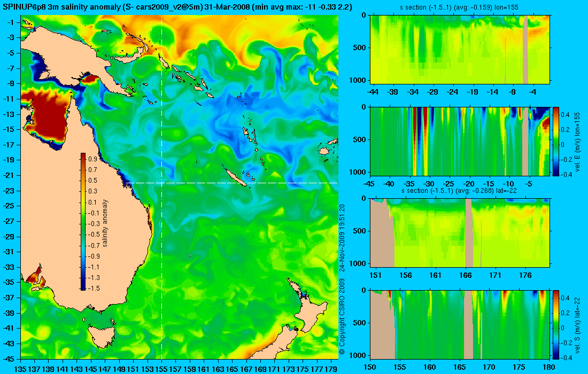Click the red-blue velocity stripes in vel. E section
Image resolution: width=588 pixels, height=374 pixels.
tap(419, 141)
